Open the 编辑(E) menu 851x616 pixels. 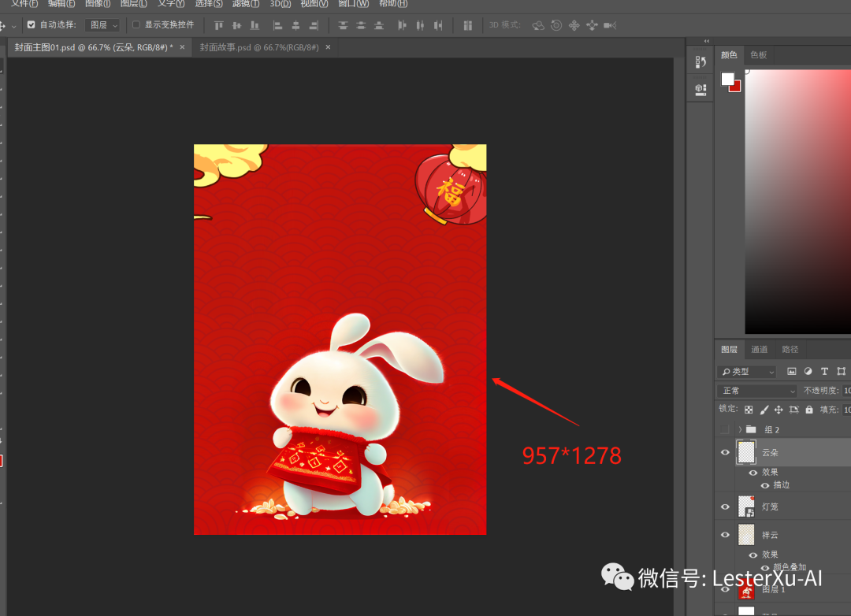pos(61,4)
